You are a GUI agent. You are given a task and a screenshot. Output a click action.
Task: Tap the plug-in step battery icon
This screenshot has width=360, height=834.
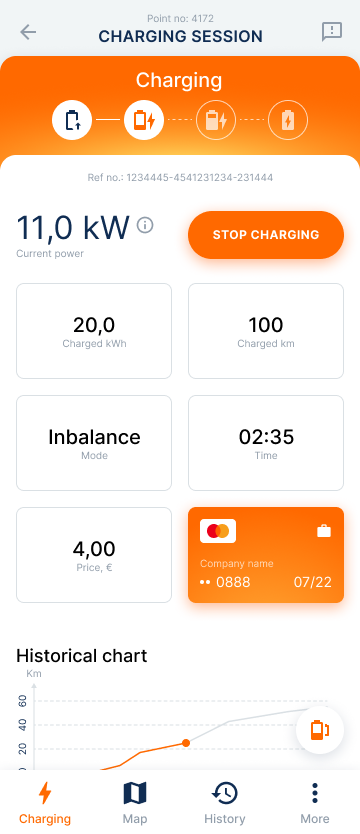pos(72,120)
